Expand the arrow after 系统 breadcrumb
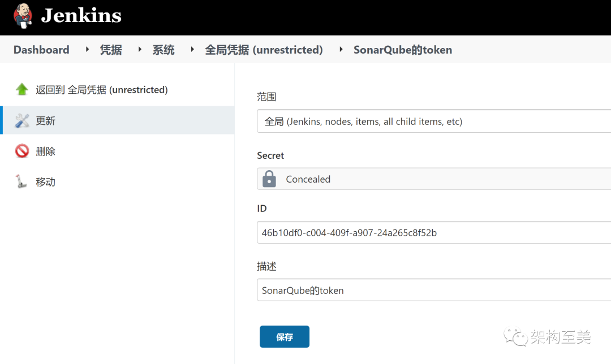Viewport: 611px width, 364px height. click(x=192, y=50)
